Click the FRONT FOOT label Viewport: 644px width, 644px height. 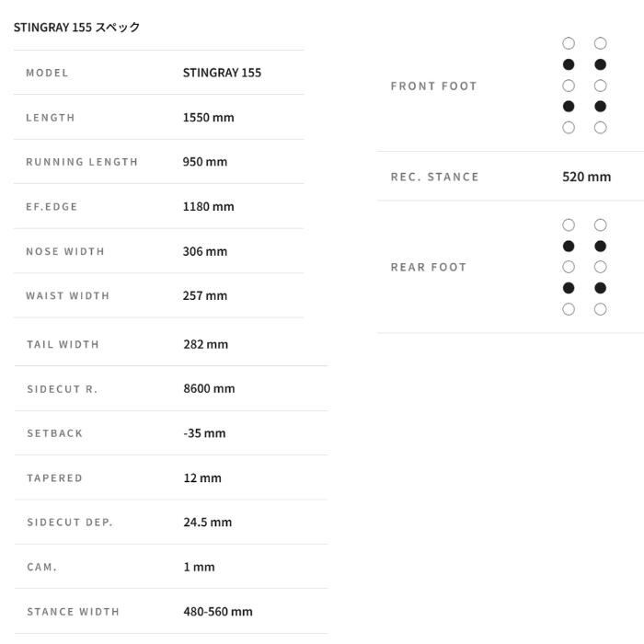pos(433,86)
